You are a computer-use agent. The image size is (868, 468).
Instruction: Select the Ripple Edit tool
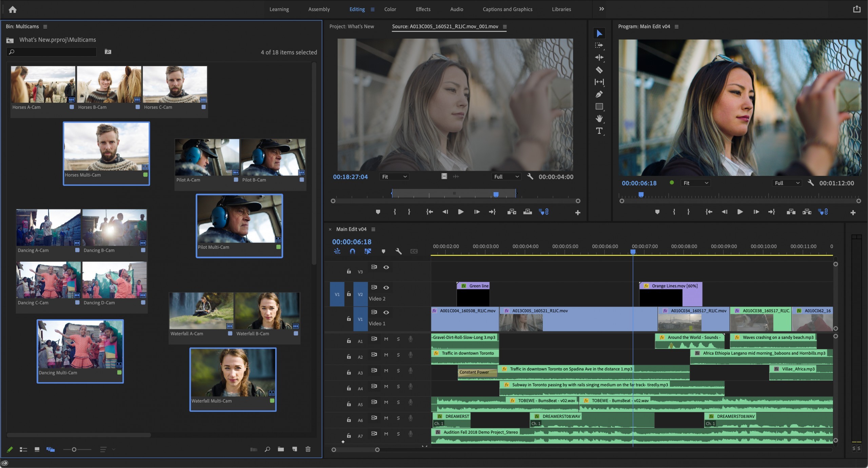pyautogui.click(x=599, y=58)
